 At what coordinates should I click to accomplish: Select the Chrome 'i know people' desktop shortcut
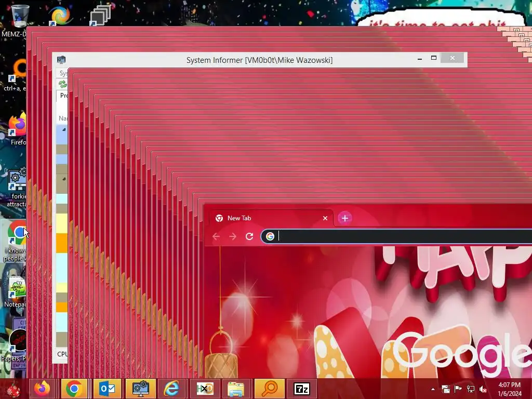tap(14, 242)
